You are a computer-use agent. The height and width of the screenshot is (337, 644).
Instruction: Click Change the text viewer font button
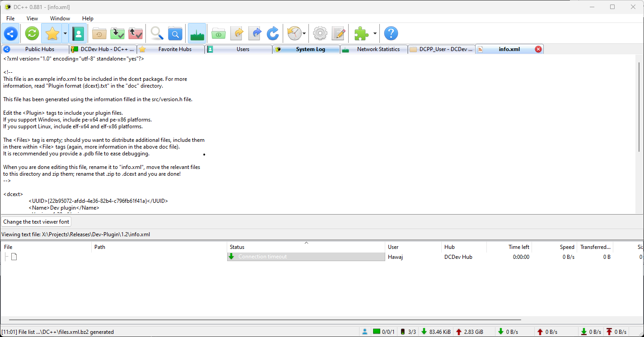(37, 222)
